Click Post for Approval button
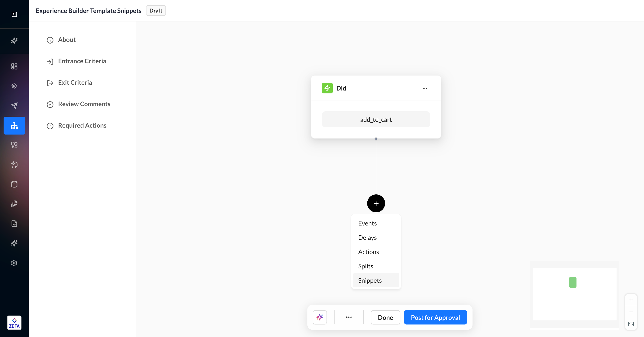Image resolution: width=644 pixels, height=337 pixels. click(435, 317)
